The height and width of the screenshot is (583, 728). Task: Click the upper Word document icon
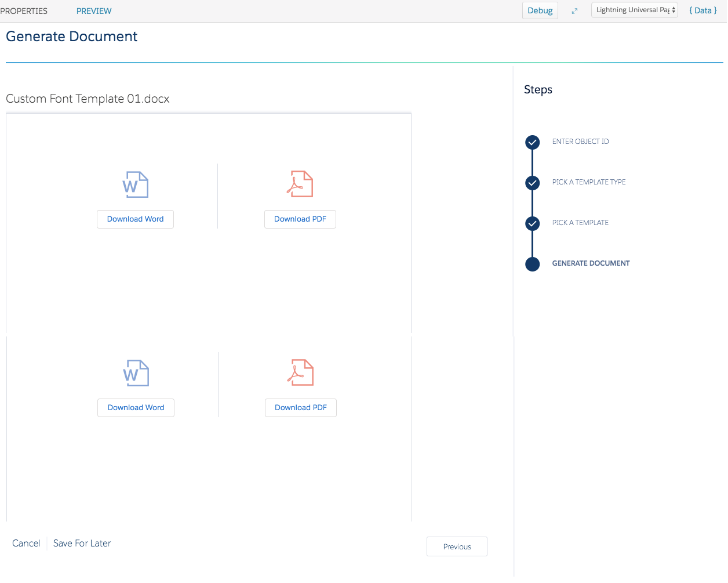[135, 184]
